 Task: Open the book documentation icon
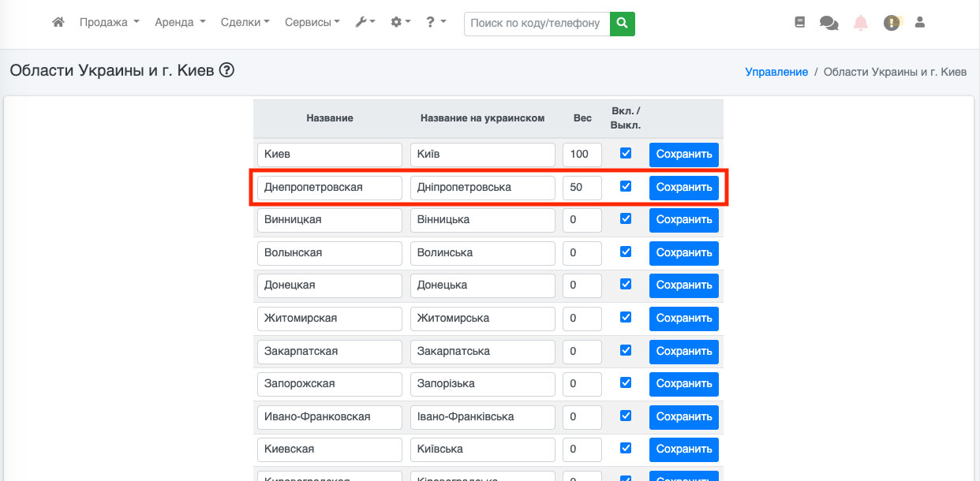click(799, 23)
